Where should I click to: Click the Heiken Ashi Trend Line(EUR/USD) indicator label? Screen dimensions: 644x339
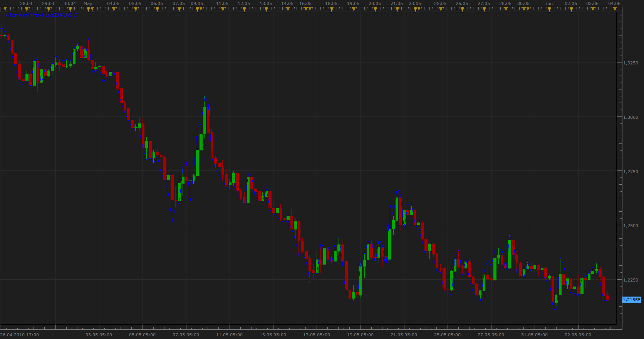40,15
